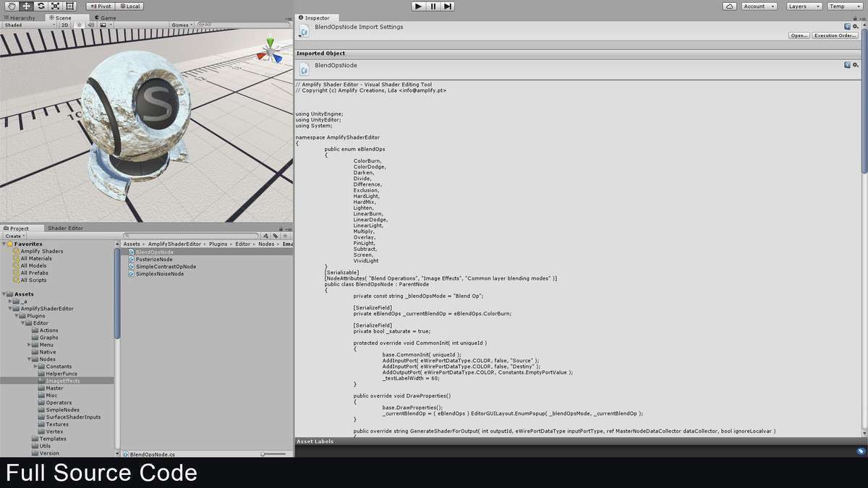Open the Layers dropdown
Image resolution: width=868 pixels, height=488 pixels.
pos(804,6)
